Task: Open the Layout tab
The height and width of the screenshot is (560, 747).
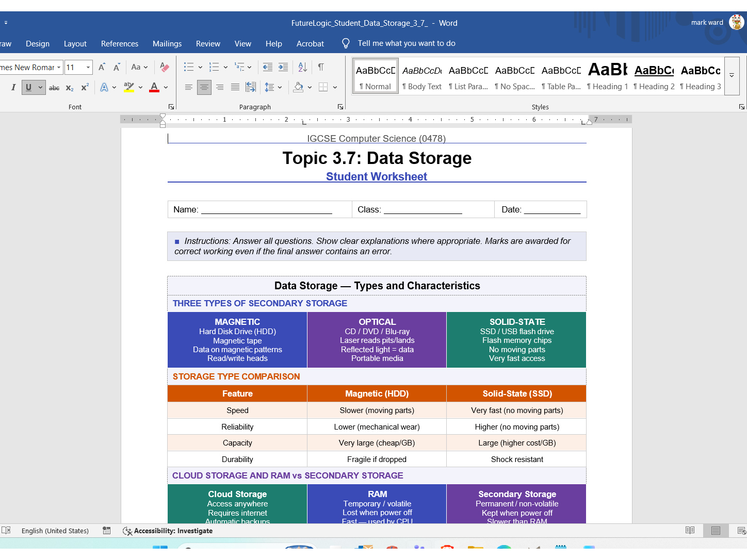Action: (75, 44)
